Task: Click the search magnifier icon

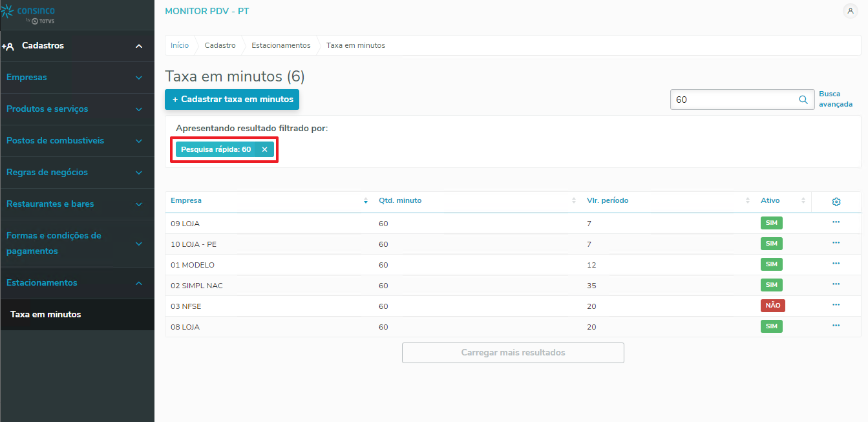Action: [803, 100]
